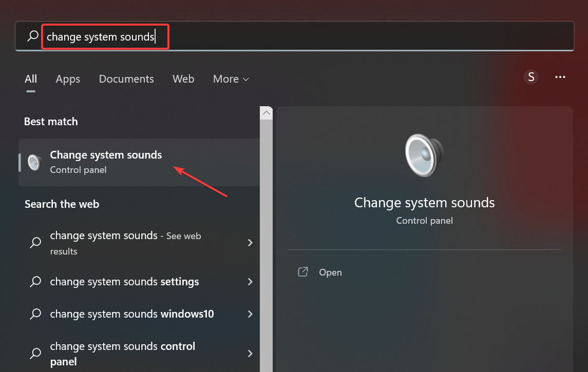588x372 pixels.
Task: Select the Web filter tab
Action: tap(183, 79)
